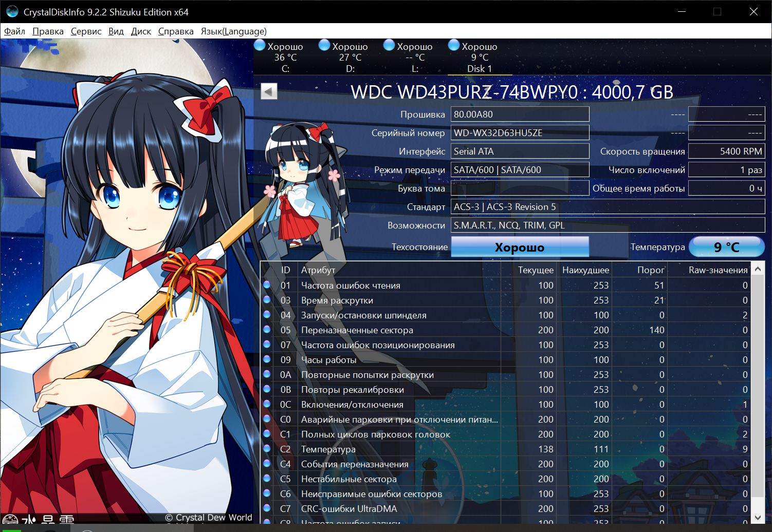Click the Наихудшее column header
Viewport: 772px width, 532px height.
click(x=585, y=270)
